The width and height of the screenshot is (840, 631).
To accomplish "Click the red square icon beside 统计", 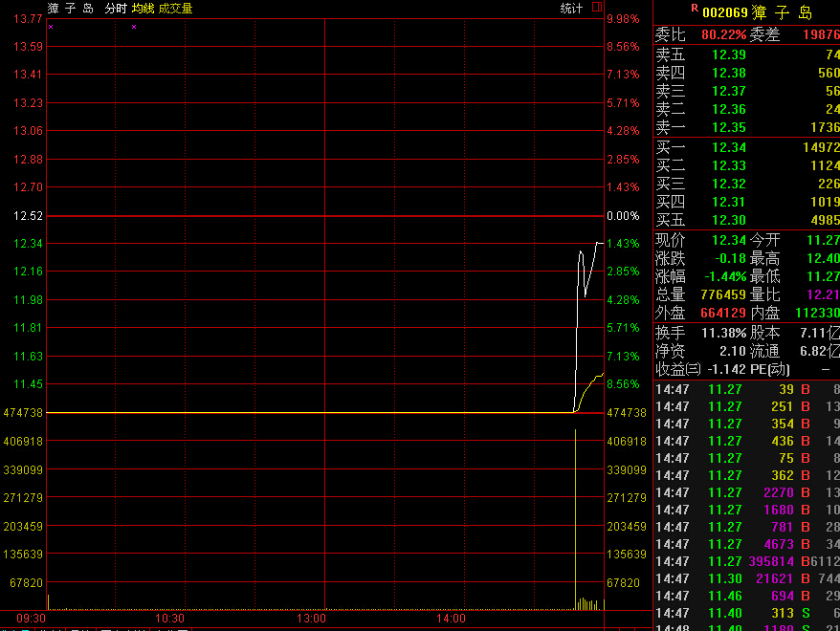I will (597, 8).
